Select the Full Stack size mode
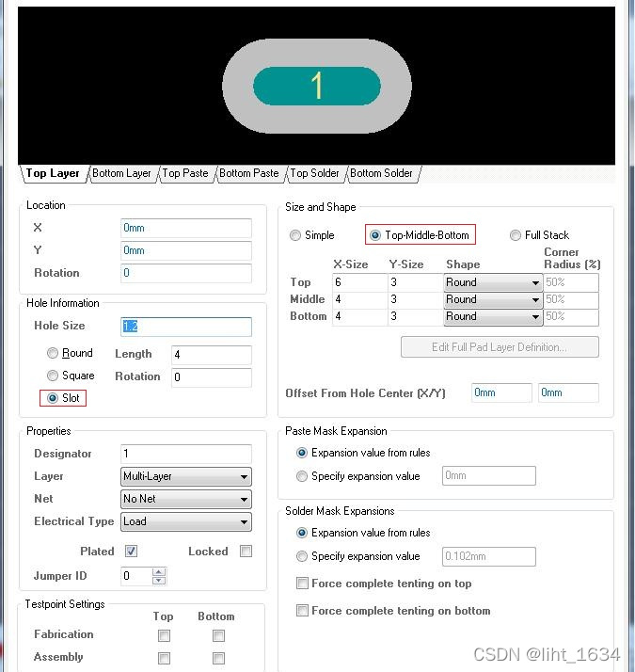Viewport: 635px width, 672px height. pyautogui.click(x=516, y=235)
